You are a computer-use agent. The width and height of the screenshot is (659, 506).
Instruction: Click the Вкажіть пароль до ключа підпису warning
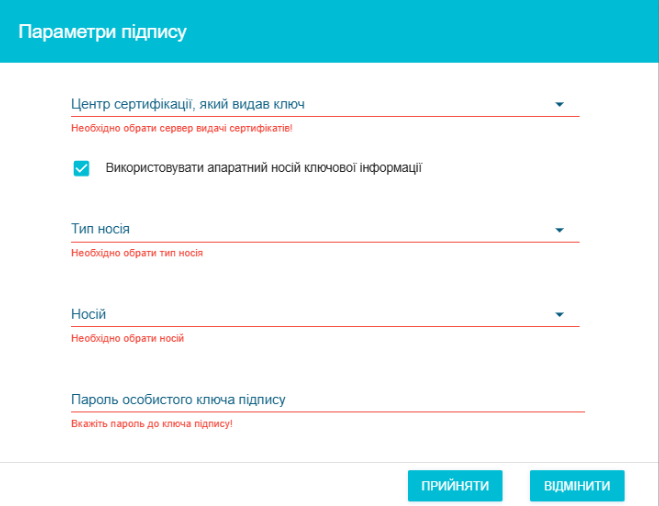pos(151,424)
